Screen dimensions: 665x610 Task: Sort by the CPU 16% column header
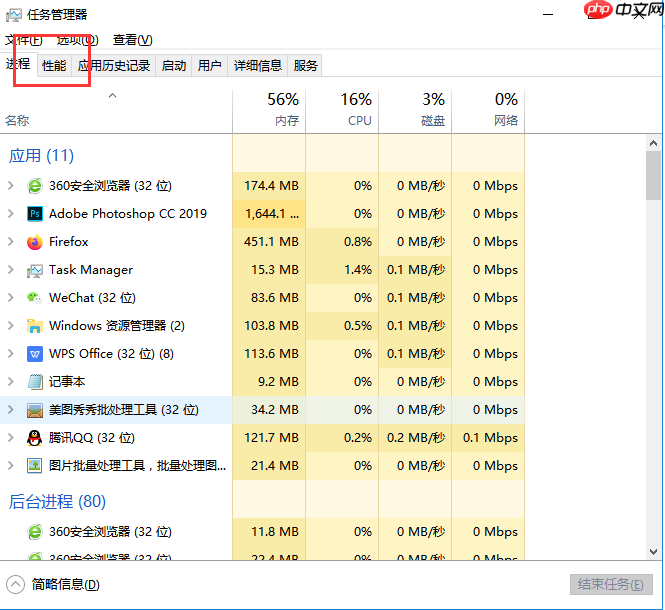click(342, 111)
